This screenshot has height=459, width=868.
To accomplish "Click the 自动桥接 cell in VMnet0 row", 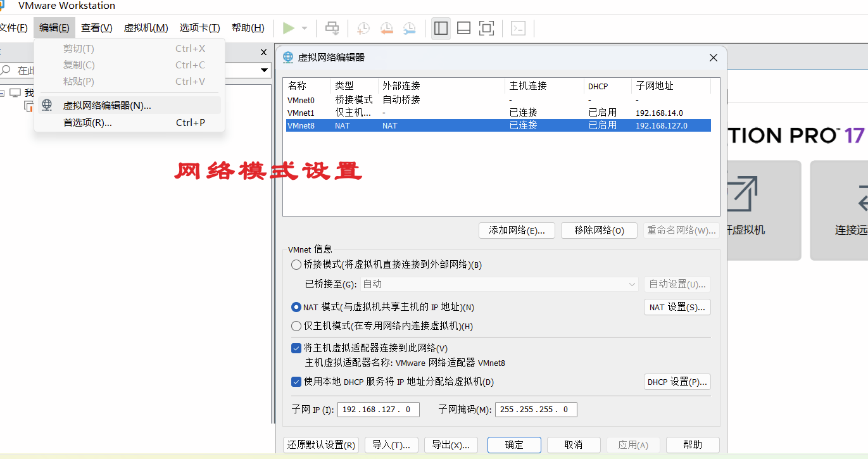I will click(401, 100).
